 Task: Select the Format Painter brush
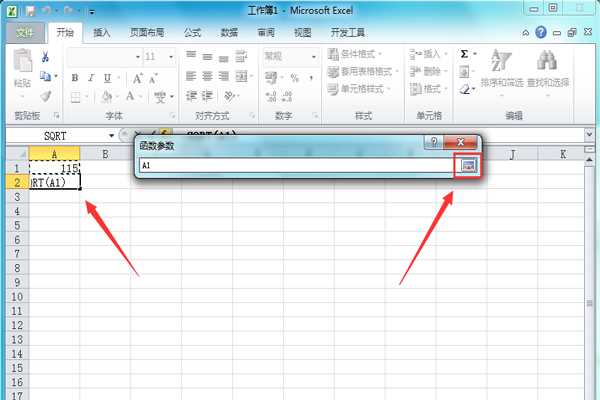pyautogui.click(x=46, y=96)
